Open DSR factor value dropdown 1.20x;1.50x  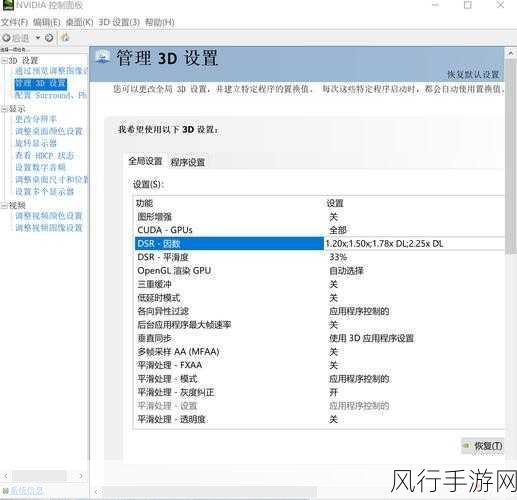tap(414, 244)
